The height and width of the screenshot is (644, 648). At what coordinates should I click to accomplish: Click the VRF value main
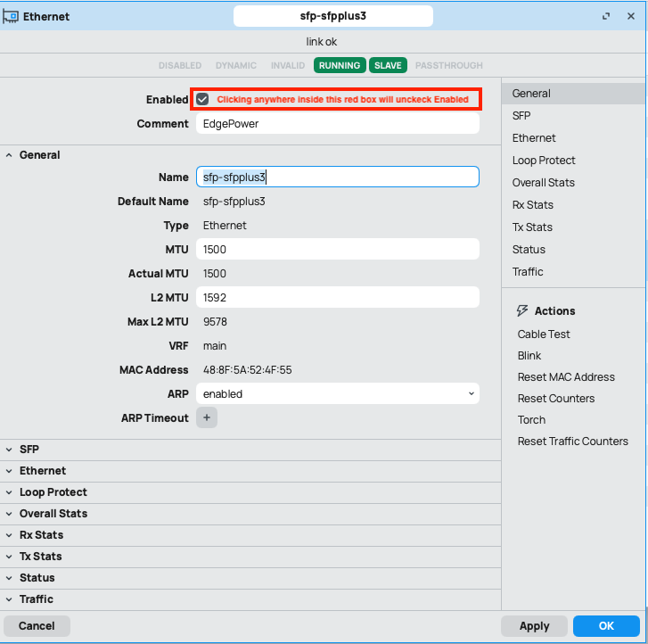point(215,346)
